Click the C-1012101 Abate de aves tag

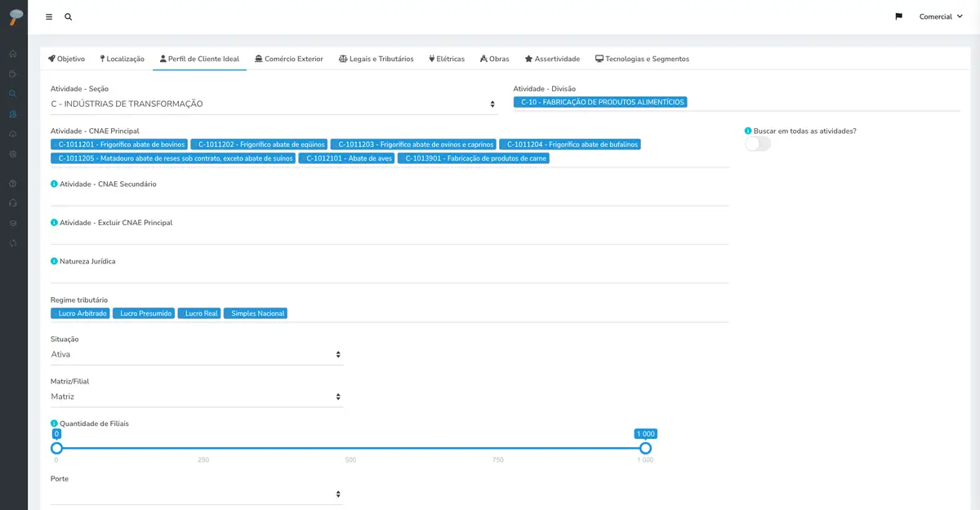click(x=346, y=158)
